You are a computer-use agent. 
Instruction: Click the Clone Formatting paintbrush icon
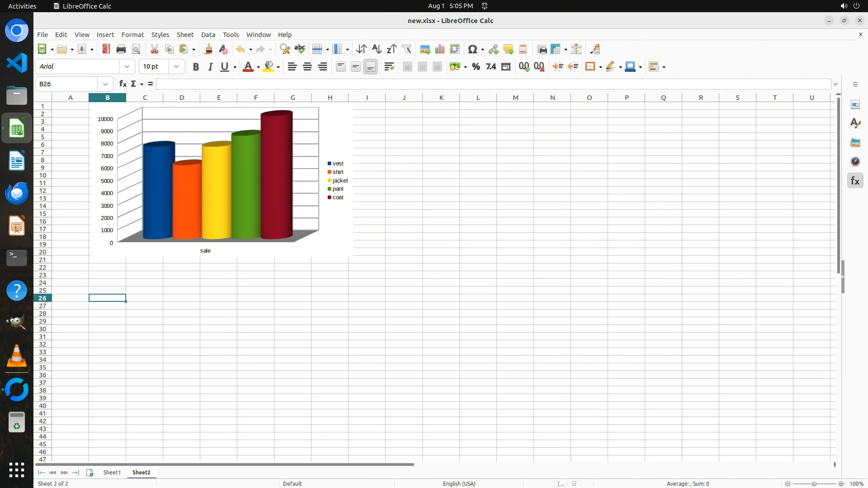208,49
